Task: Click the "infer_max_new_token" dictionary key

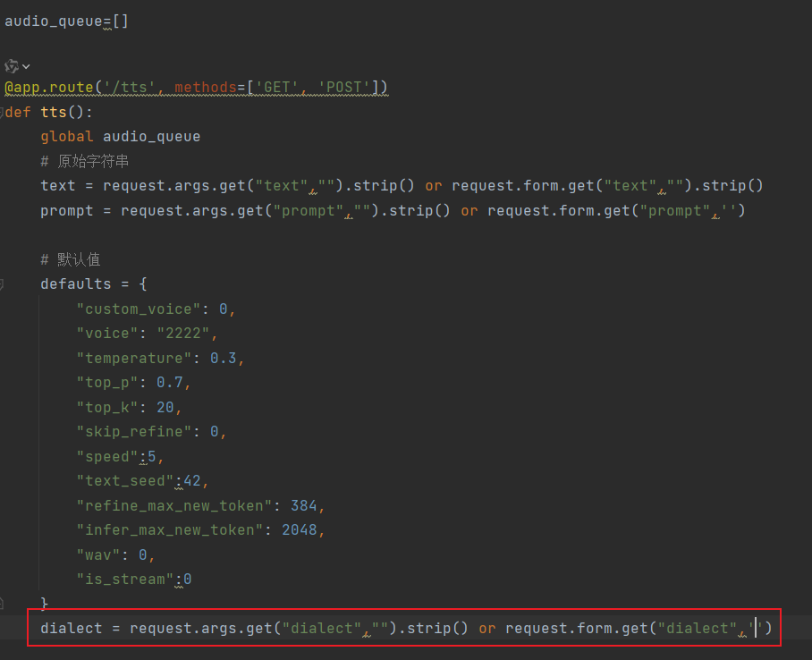Action: pos(169,530)
